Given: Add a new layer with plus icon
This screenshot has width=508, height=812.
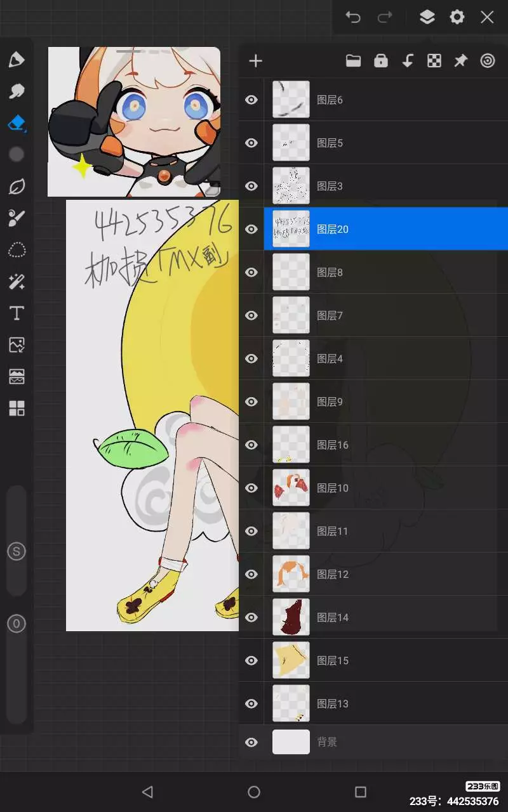Looking at the screenshot, I should [x=255, y=61].
